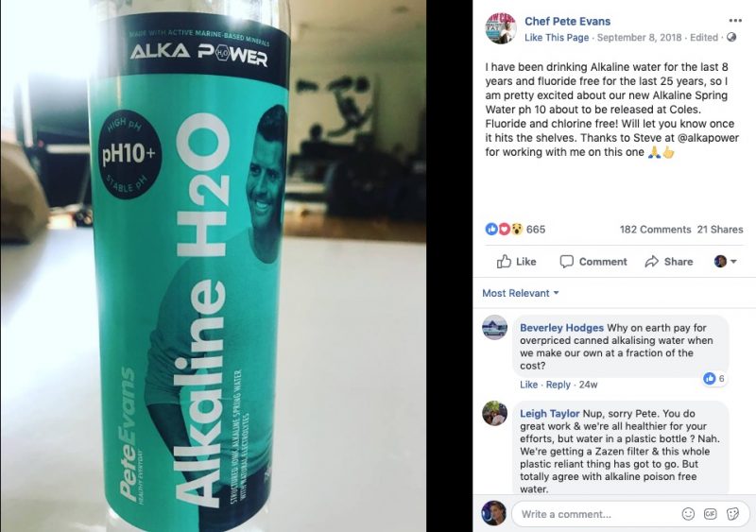Open the sticker picker in the comment box
The image size is (756, 532).
[733, 514]
